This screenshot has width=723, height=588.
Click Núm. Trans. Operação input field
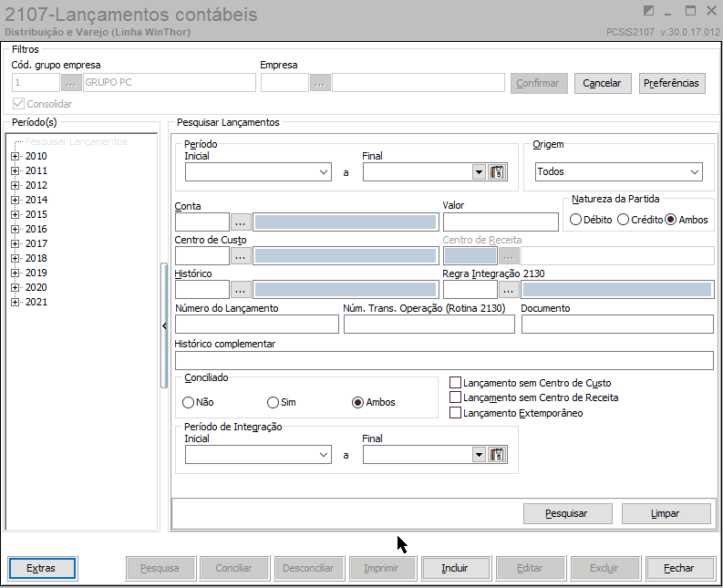(x=429, y=325)
